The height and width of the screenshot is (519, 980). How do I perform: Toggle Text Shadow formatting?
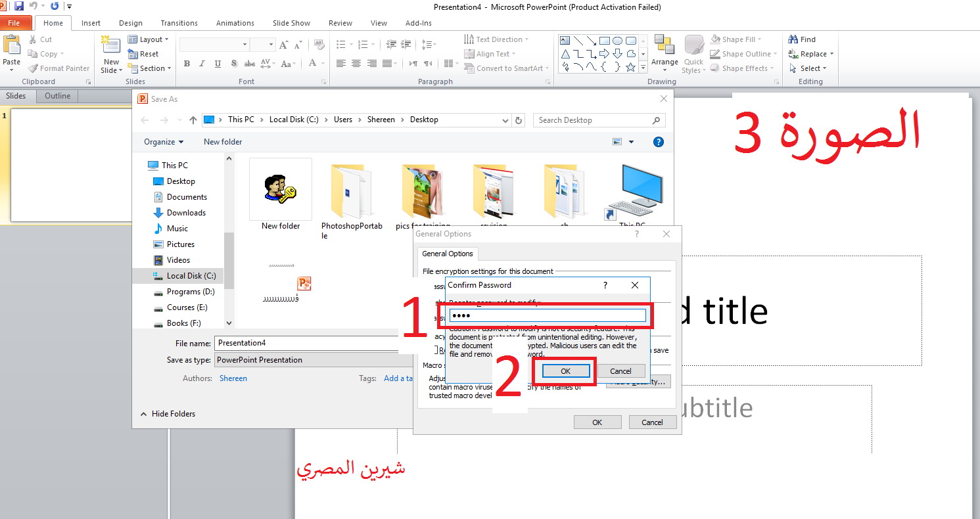tap(234, 64)
